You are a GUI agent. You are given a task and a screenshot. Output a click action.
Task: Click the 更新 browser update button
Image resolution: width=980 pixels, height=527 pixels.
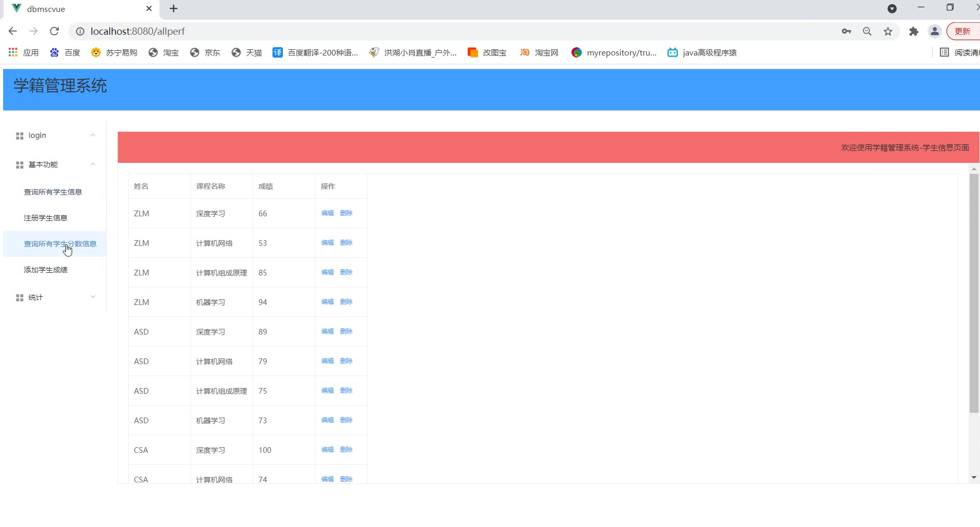[962, 31]
